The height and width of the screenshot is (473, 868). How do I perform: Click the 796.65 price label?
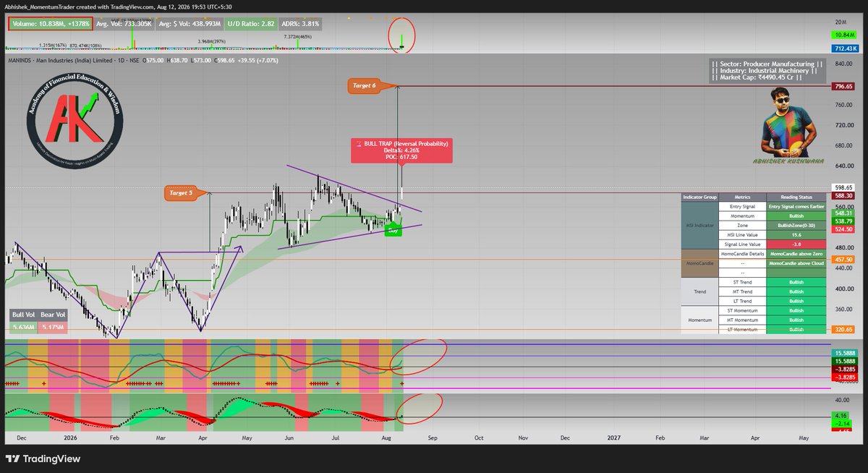843,86
